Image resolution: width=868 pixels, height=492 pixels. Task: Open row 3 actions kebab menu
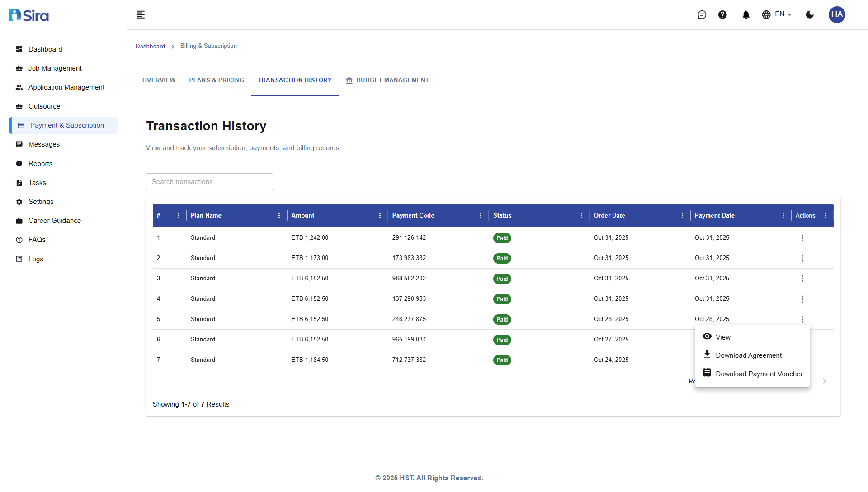click(802, 279)
